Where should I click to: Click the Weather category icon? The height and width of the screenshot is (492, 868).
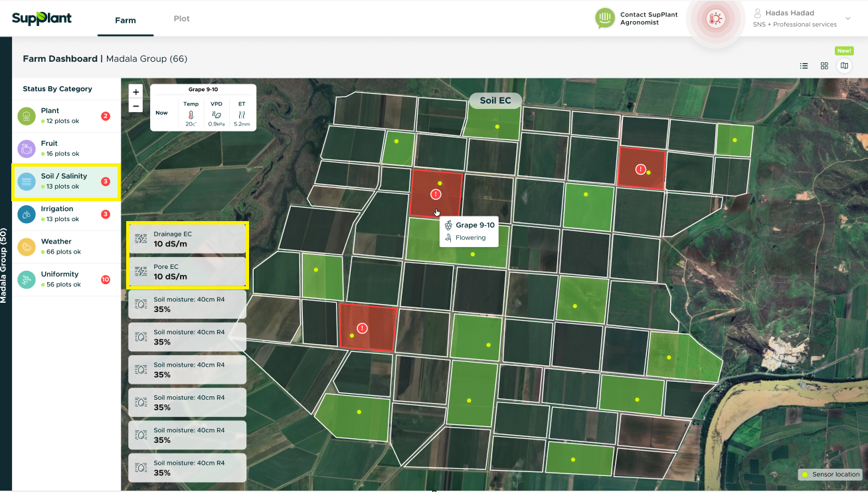click(26, 247)
